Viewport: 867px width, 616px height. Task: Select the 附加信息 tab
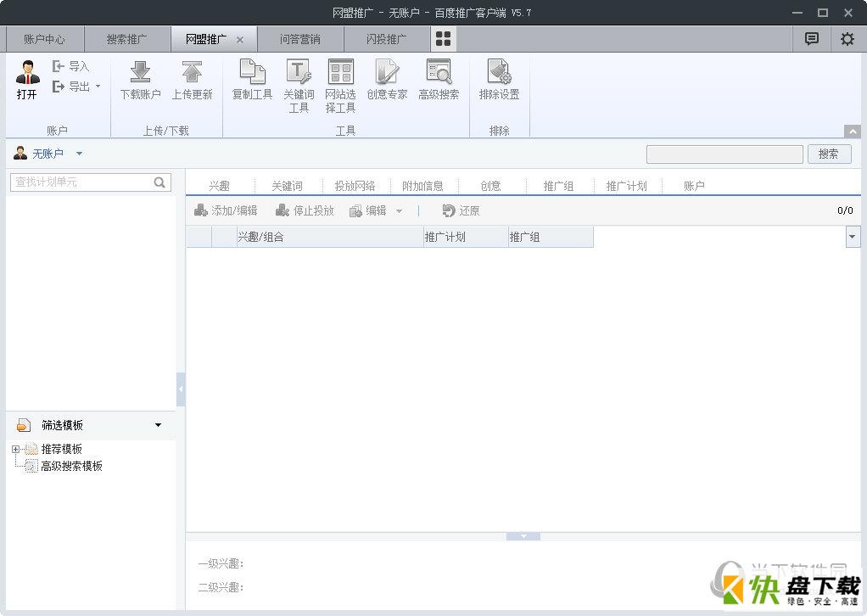[x=422, y=186]
